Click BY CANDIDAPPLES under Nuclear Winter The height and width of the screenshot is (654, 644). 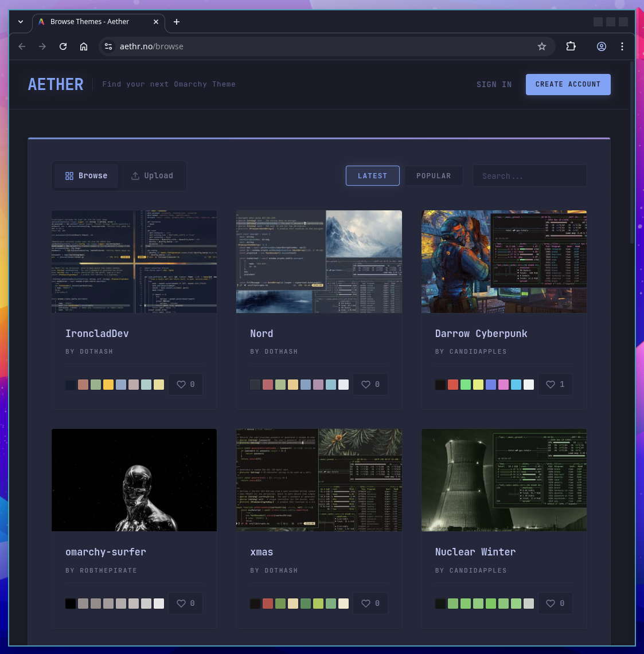tap(471, 570)
